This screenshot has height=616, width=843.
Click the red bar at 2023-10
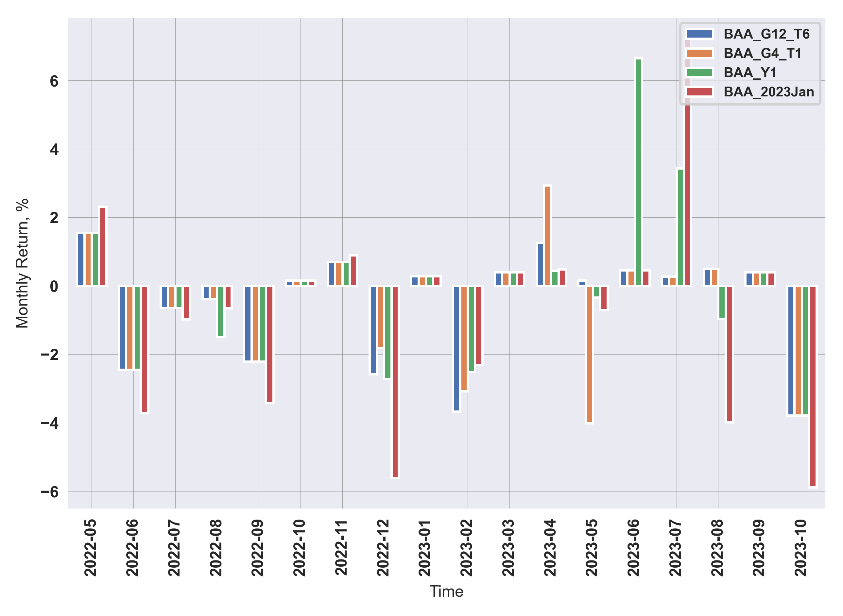click(x=813, y=386)
